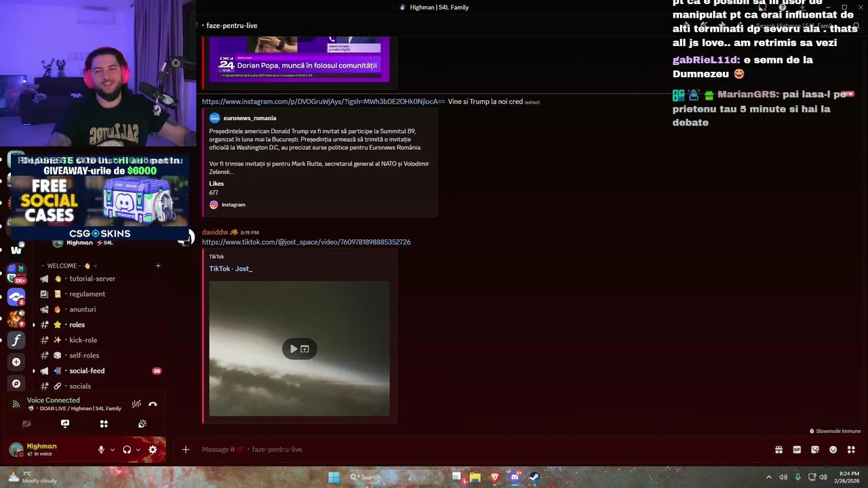Viewport: 868px width, 488px height.
Task: Play the TikTok embedded video
Action: point(293,349)
